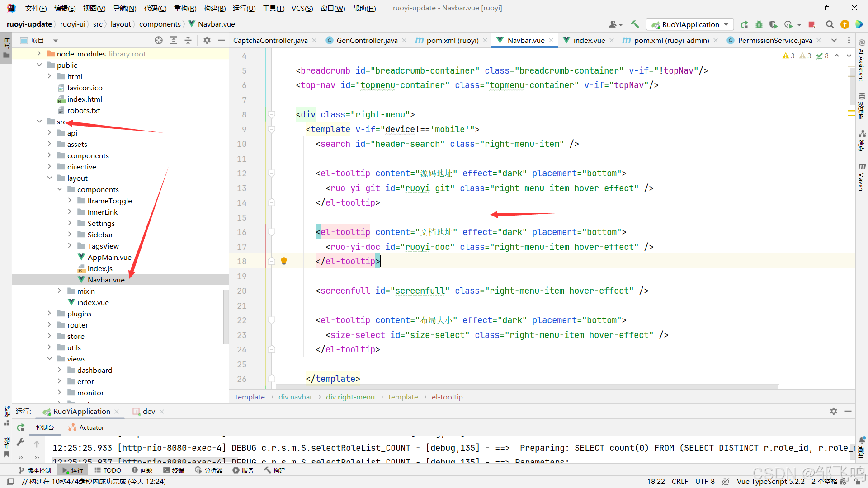Open run panel settings gear icon
Image resolution: width=868 pixels, height=488 pixels.
tap(834, 411)
